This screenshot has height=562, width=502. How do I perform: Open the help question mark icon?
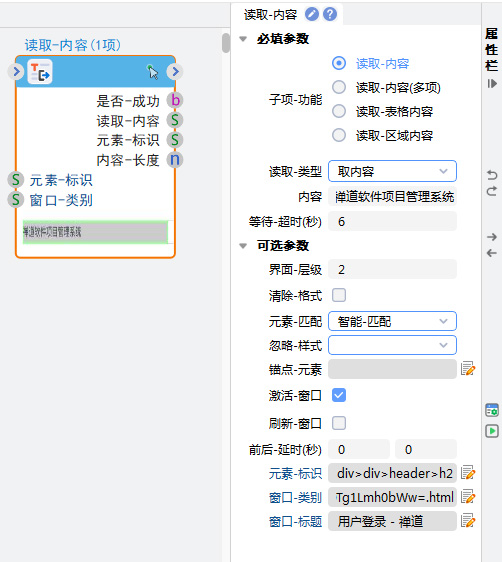pos(330,14)
